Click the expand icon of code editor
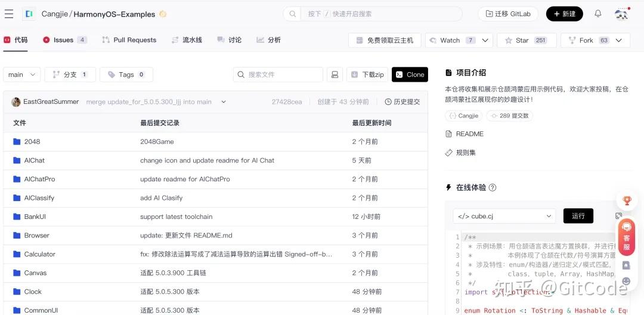The image size is (644, 315). click(618, 215)
